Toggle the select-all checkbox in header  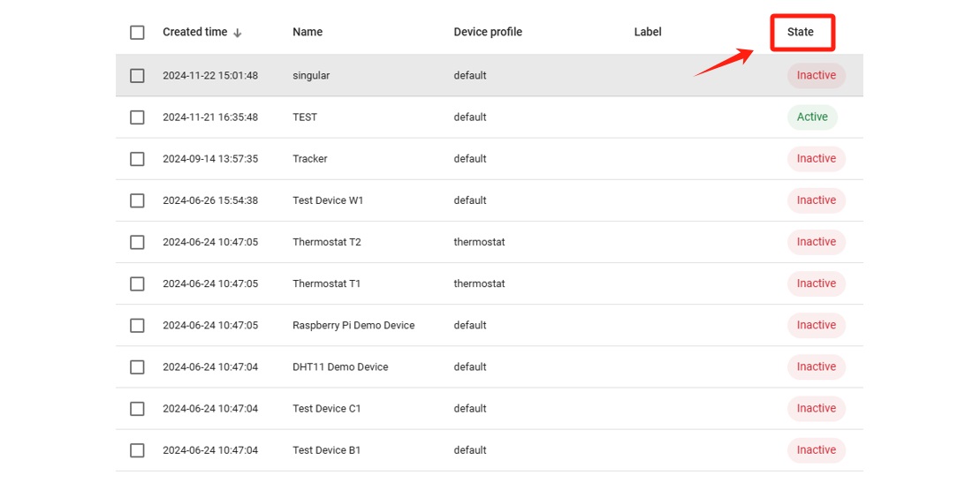click(137, 33)
